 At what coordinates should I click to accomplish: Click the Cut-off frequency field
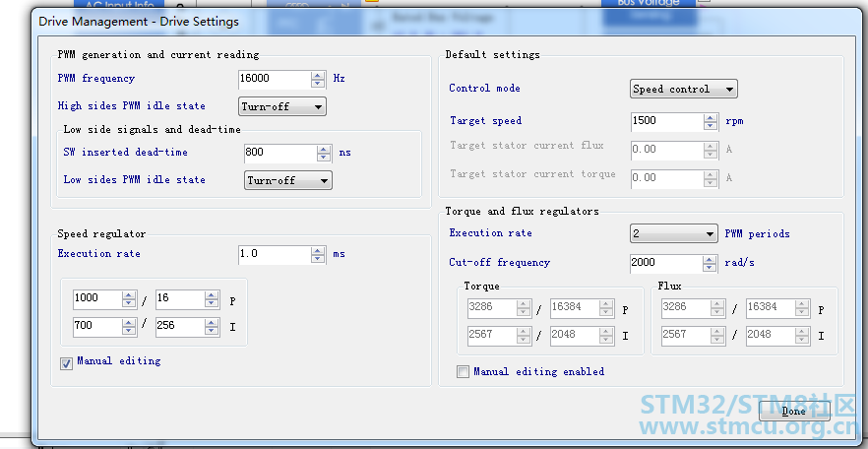pyautogui.click(x=666, y=264)
